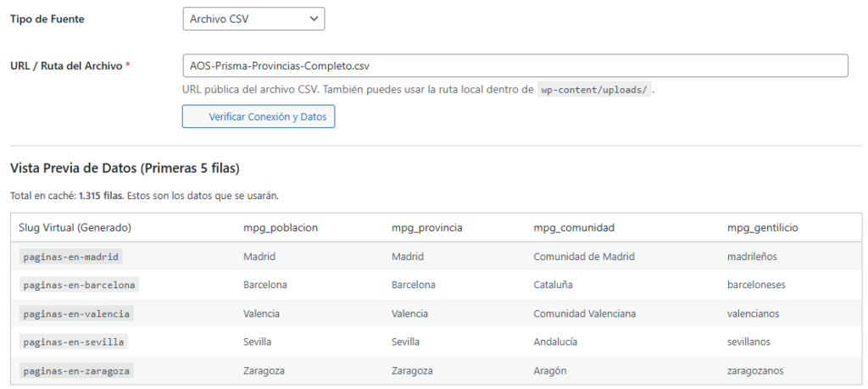Select the zaragozanos cell
Viewport: 868px width, 389px height.
[x=755, y=371]
